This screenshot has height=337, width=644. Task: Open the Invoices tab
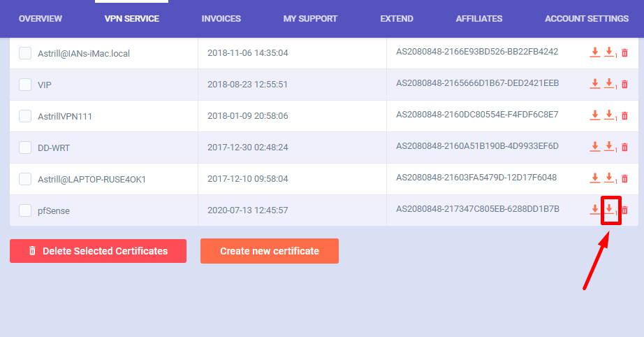(221, 18)
